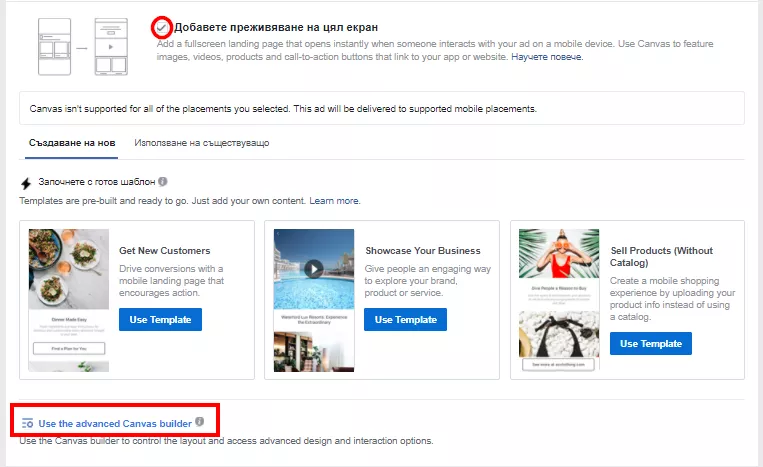The width and height of the screenshot is (763, 467).
Task: Click the 'Започнете с готов шаблон' heading
Action: [x=97, y=181]
